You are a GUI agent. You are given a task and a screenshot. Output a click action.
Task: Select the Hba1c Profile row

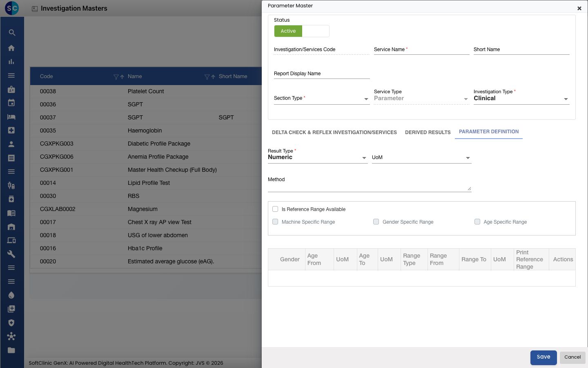[146, 248]
